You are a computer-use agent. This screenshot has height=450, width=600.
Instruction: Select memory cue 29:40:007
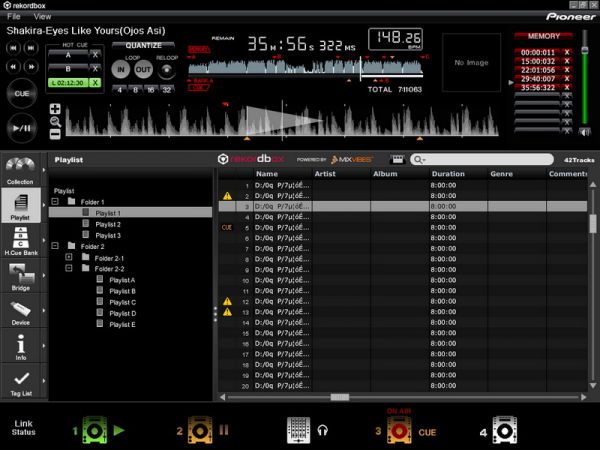538,79
